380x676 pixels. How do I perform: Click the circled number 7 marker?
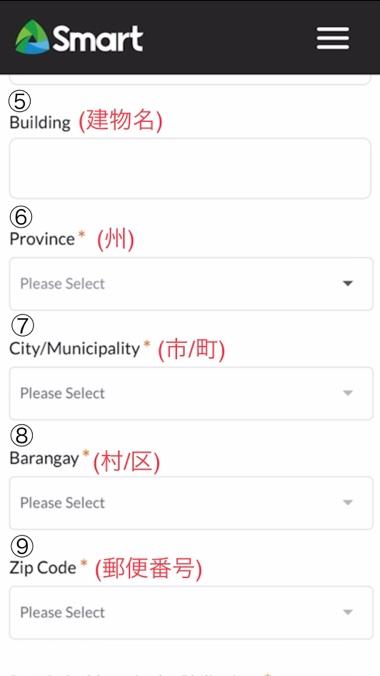(22, 326)
